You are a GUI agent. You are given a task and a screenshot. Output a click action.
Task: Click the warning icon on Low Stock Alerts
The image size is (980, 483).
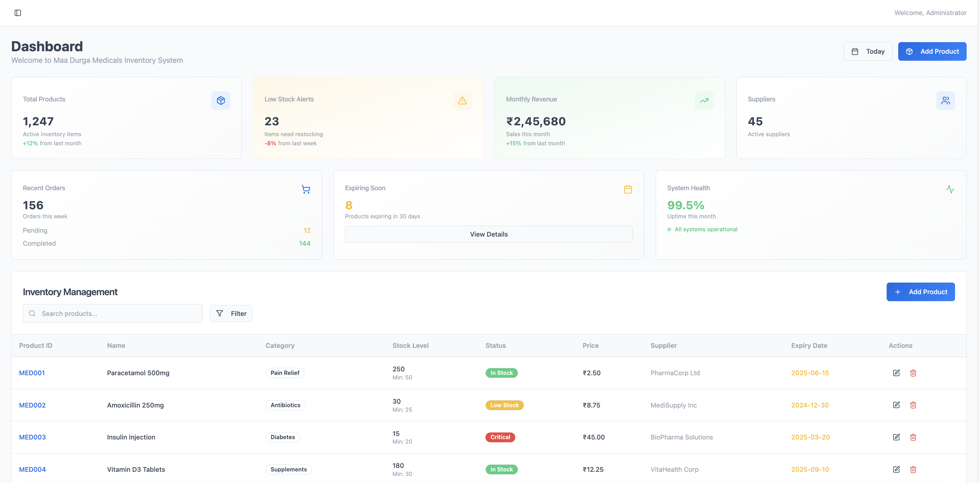[462, 100]
